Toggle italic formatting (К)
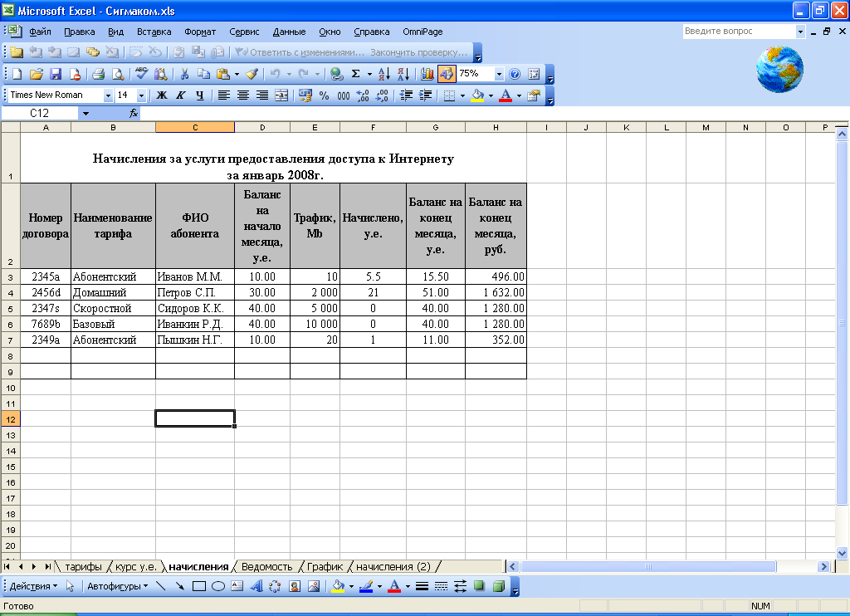The width and height of the screenshot is (850, 616). [x=180, y=95]
